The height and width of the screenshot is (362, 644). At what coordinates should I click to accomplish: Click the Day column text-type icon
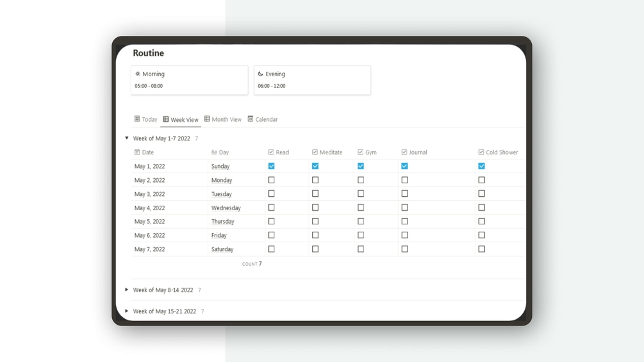coord(214,152)
